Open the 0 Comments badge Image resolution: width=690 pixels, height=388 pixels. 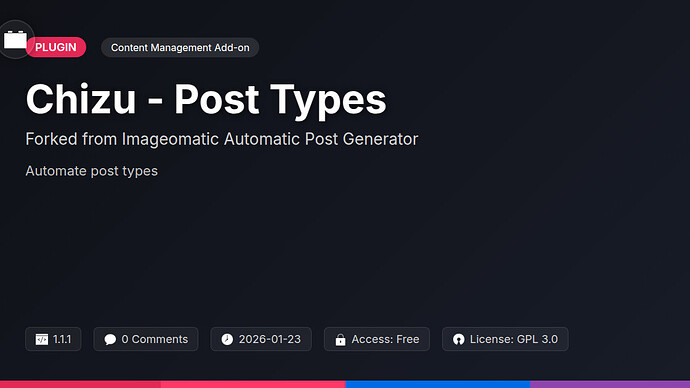click(x=146, y=339)
